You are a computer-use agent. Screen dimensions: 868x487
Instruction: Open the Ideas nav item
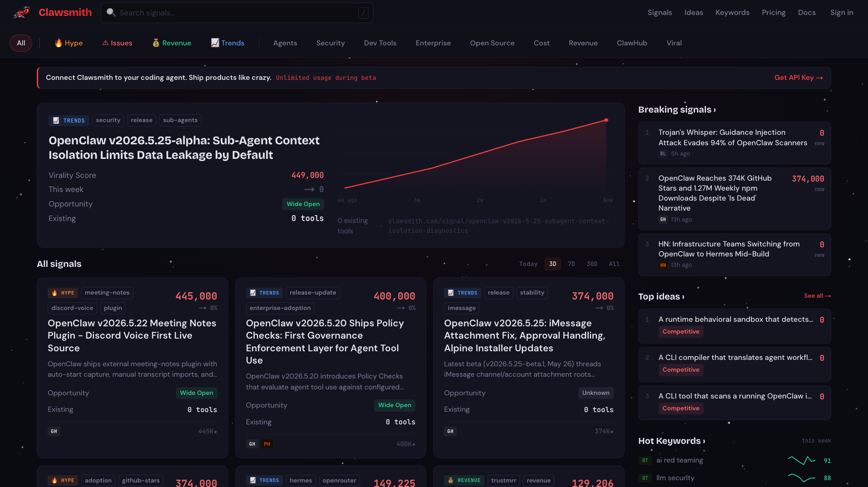pos(694,13)
